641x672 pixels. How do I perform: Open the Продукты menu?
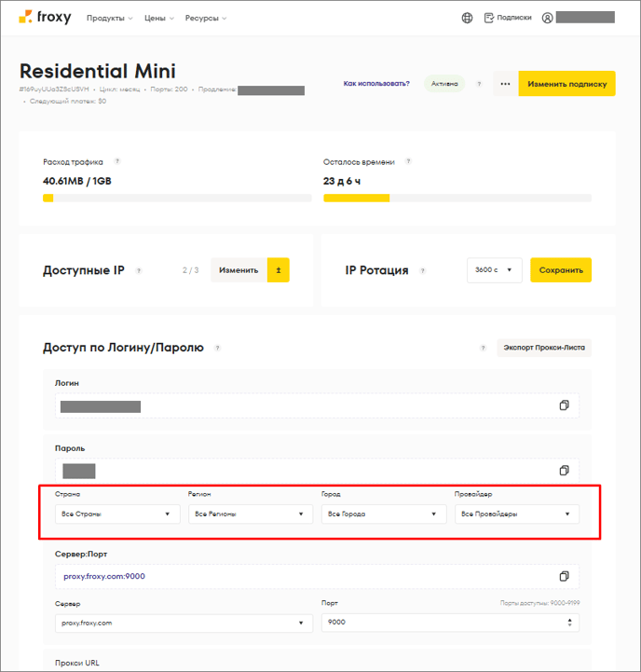pyautogui.click(x=110, y=18)
